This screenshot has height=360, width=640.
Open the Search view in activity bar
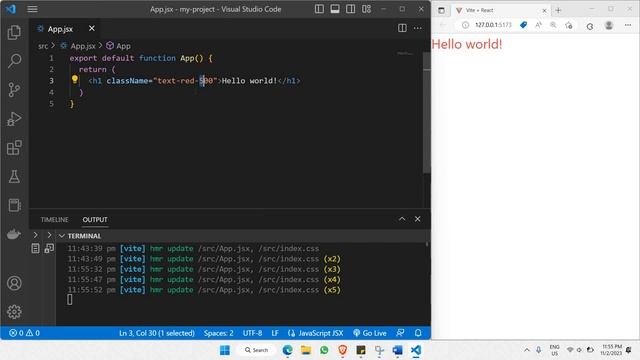click(14, 61)
